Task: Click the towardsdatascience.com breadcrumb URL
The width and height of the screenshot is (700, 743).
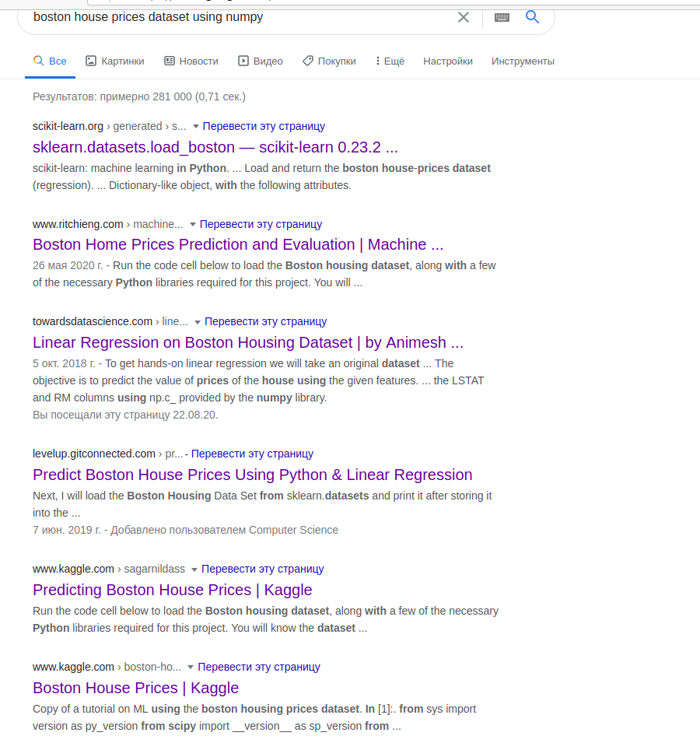Action: coord(110,321)
